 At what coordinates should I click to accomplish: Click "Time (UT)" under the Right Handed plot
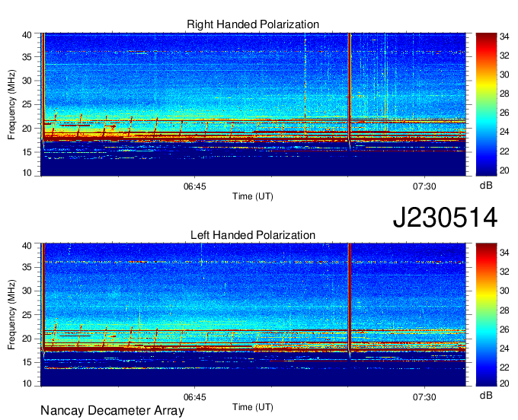coord(253,196)
